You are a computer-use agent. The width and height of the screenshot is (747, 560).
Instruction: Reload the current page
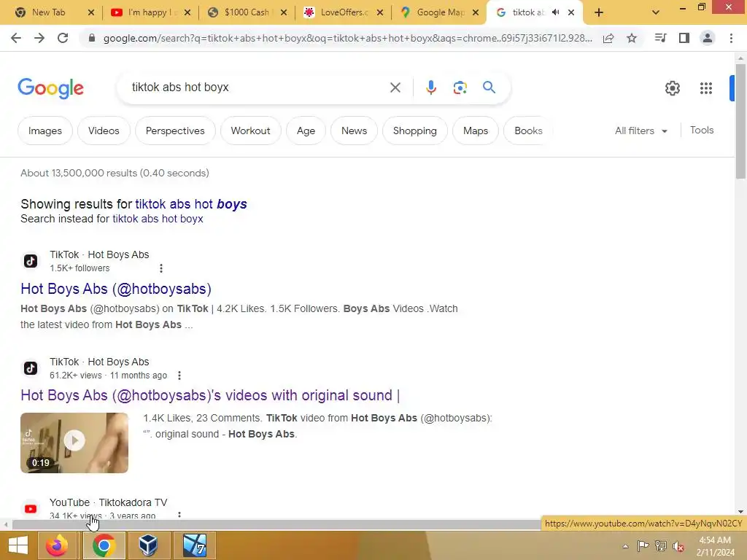[63, 38]
